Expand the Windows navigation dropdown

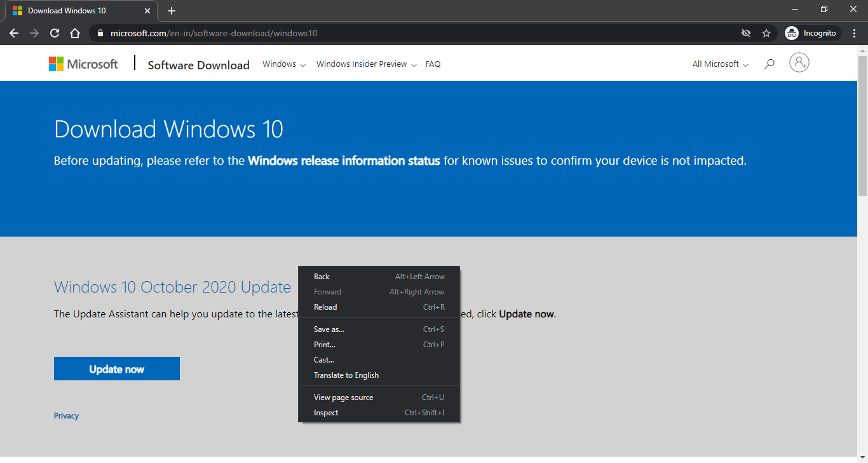[284, 64]
